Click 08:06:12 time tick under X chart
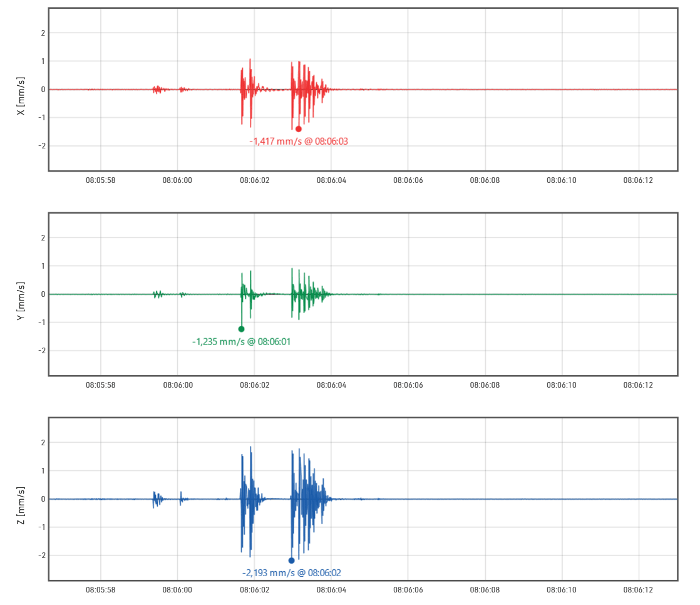700x605 pixels. [638, 180]
